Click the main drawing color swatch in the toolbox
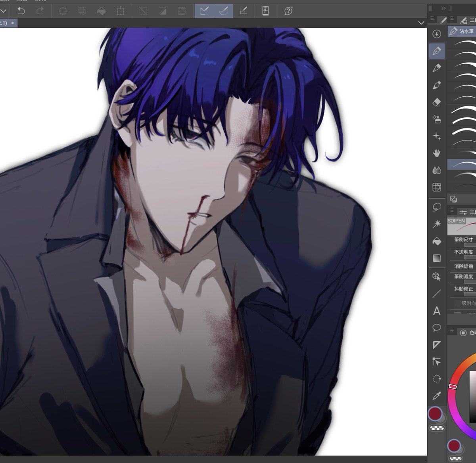Screen dimensions: 476x463 435,413
